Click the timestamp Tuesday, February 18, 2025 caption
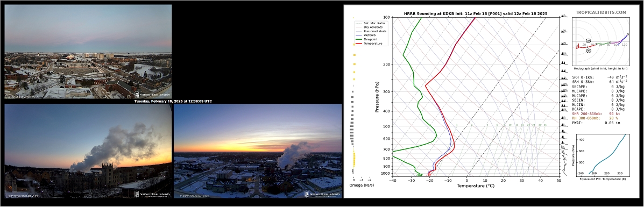Image resolution: width=644 pixels, height=207 pixels. click(x=173, y=101)
